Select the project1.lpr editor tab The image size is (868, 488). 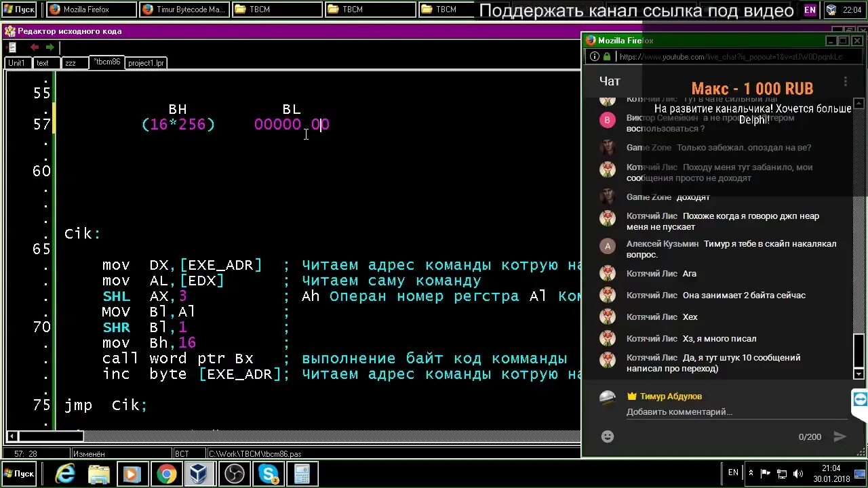pyautogui.click(x=146, y=62)
